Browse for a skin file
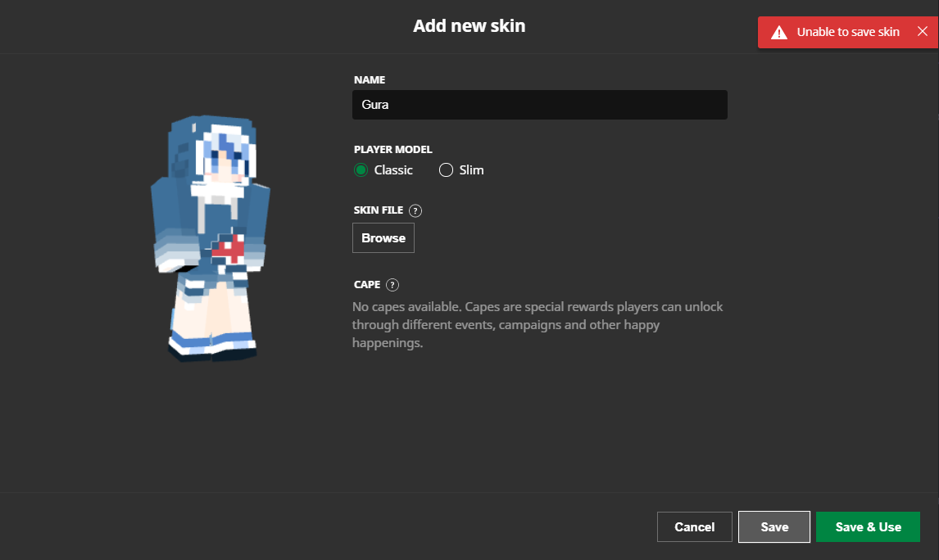The width and height of the screenshot is (939, 560). tap(383, 238)
